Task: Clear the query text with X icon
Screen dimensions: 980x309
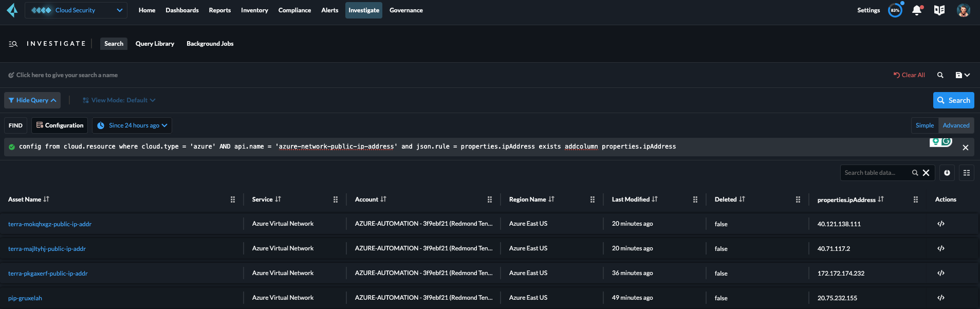Action: (x=966, y=148)
